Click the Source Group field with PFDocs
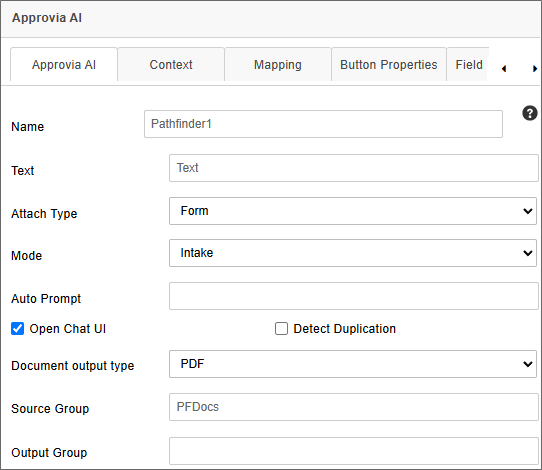542x470 pixels. point(354,407)
